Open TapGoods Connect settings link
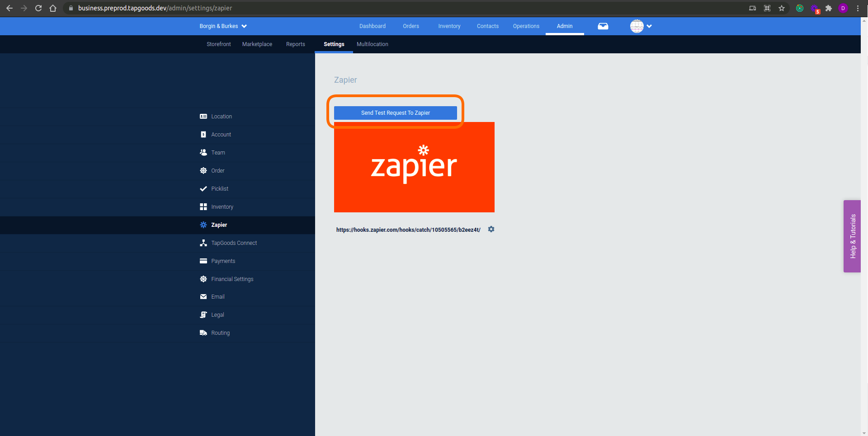The width and height of the screenshot is (868, 436). (x=234, y=243)
